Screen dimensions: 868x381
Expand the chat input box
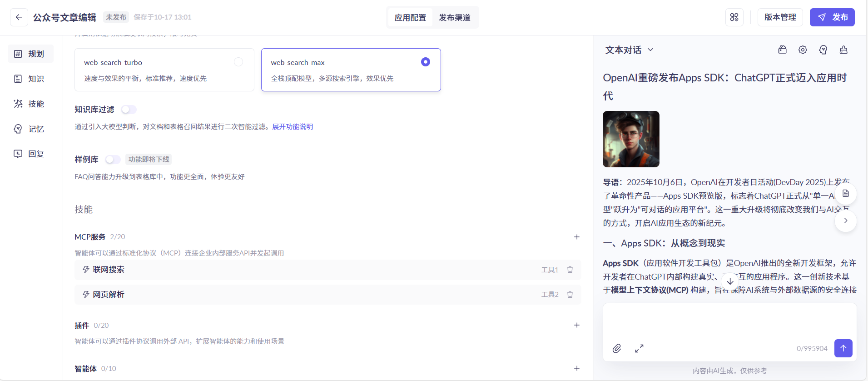coord(639,348)
